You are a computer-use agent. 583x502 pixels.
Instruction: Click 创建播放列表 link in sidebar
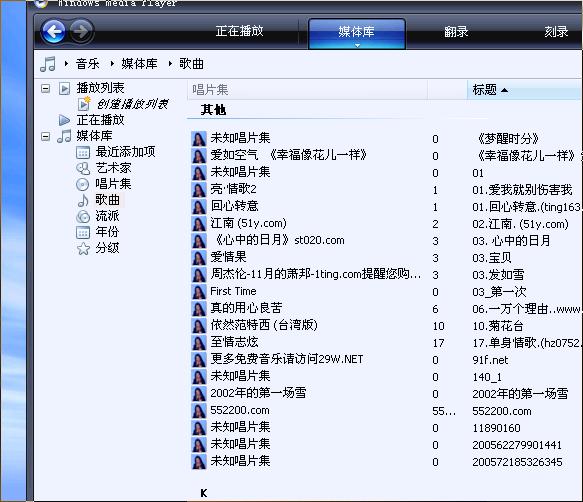click(x=132, y=104)
